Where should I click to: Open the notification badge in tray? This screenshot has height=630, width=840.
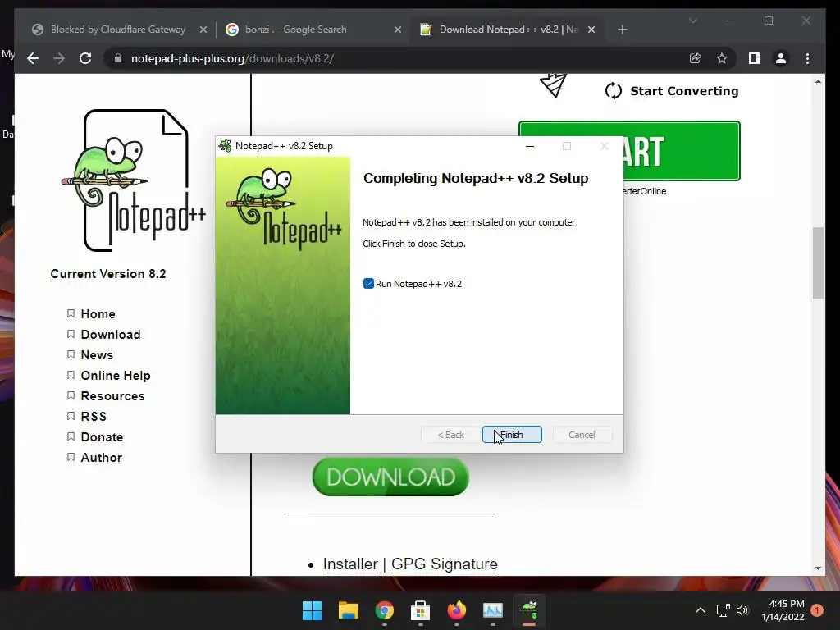point(817,610)
